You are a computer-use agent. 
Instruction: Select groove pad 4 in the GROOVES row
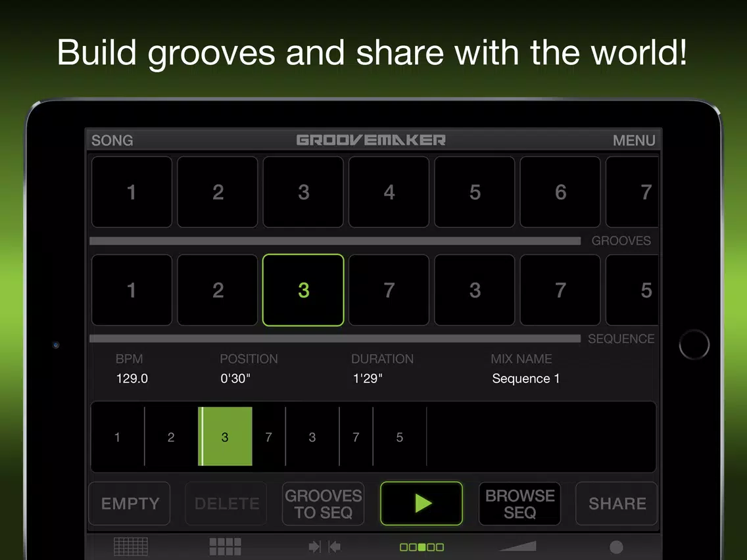tap(389, 192)
